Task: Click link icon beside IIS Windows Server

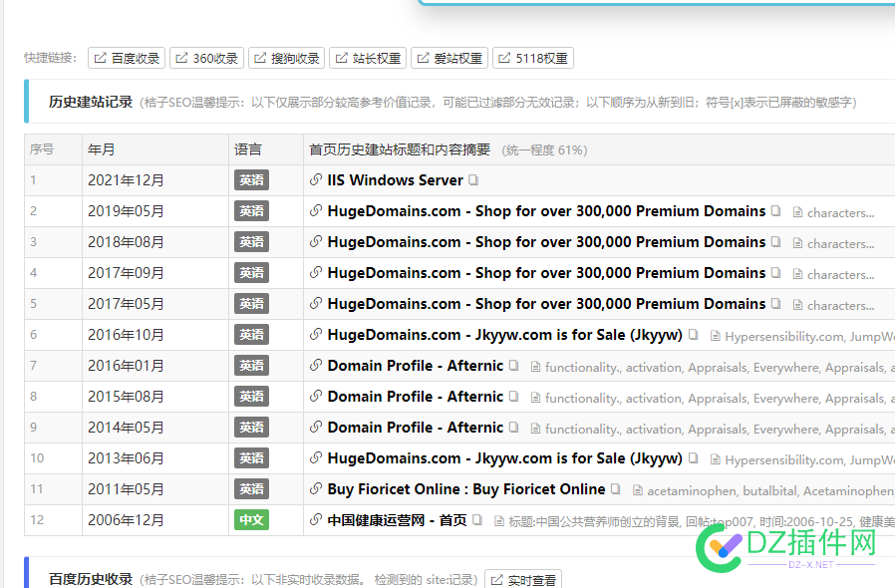Action: (316, 179)
